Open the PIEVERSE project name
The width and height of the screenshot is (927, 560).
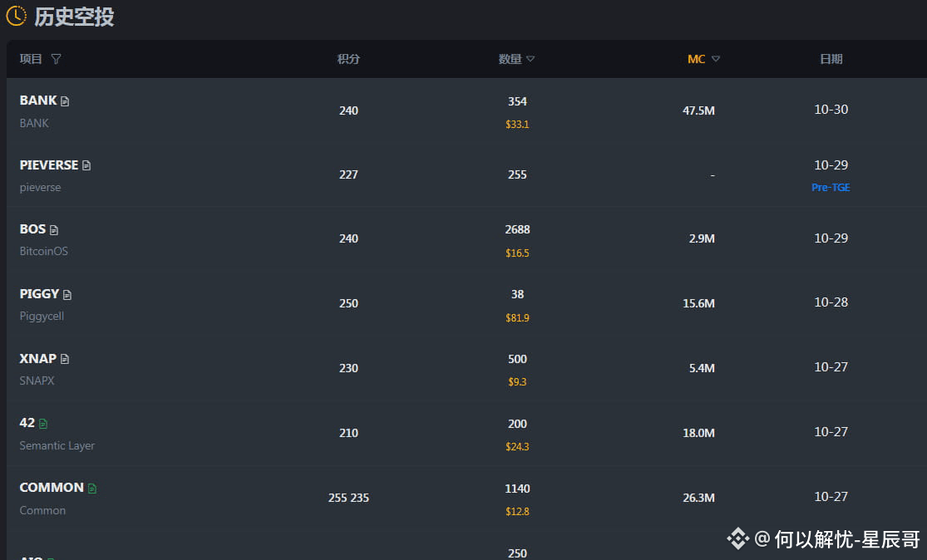(x=49, y=165)
